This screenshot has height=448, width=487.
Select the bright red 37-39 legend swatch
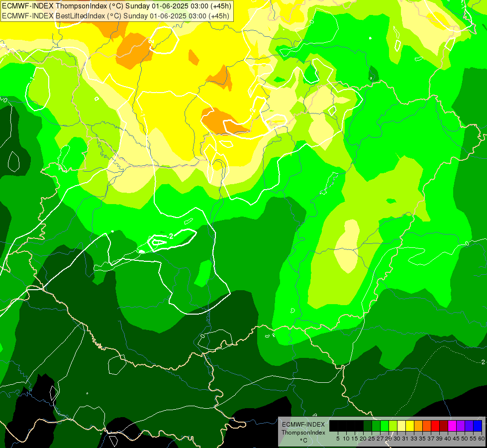435,426
